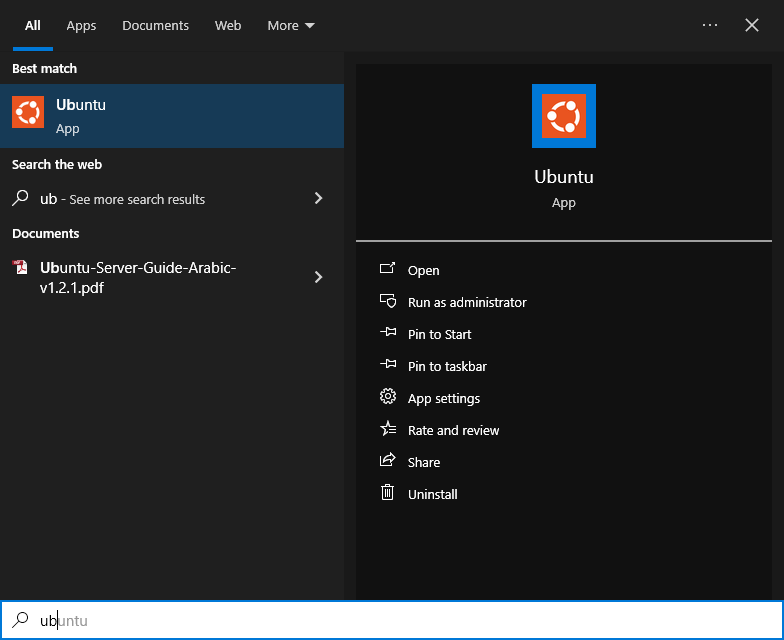Click the Pin to taskbar pin icon
The image size is (784, 640).
pos(388,364)
